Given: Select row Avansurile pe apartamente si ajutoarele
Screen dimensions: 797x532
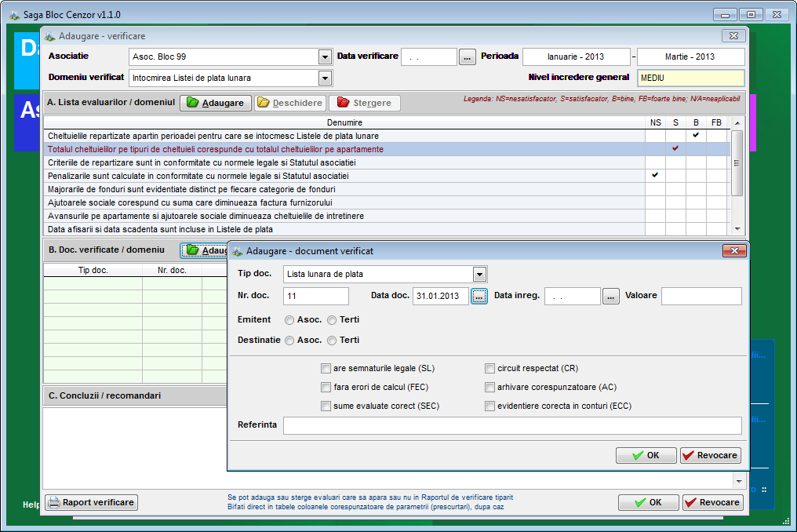Looking at the screenshot, I should (x=387, y=216).
